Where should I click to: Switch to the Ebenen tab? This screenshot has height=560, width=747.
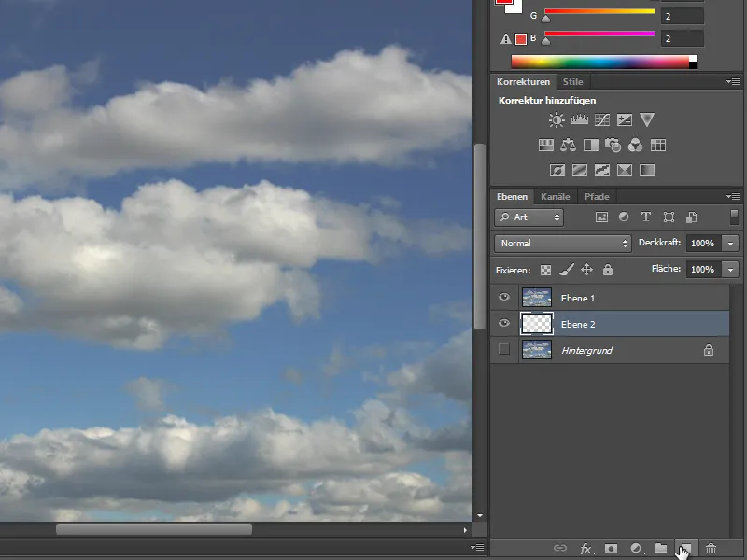(x=512, y=197)
